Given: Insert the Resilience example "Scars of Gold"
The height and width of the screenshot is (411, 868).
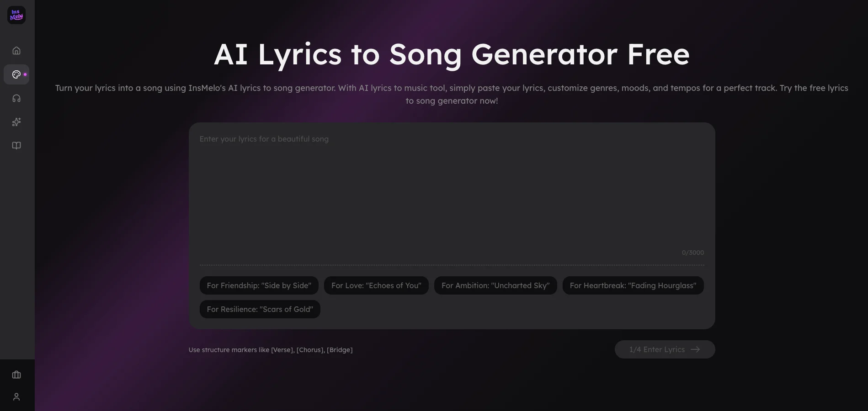Looking at the screenshot, I should click(x=260, y=309).
